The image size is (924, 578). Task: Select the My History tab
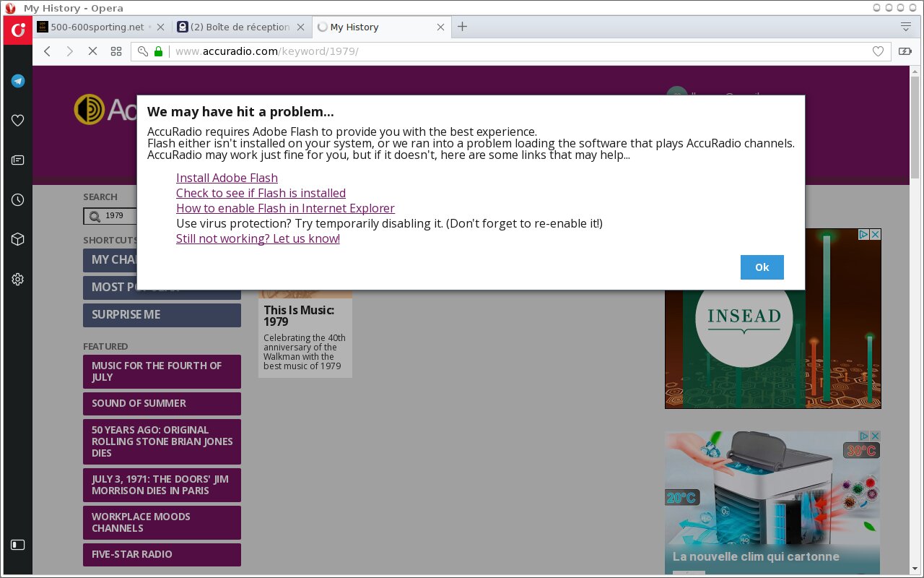(x=381, y=27)
